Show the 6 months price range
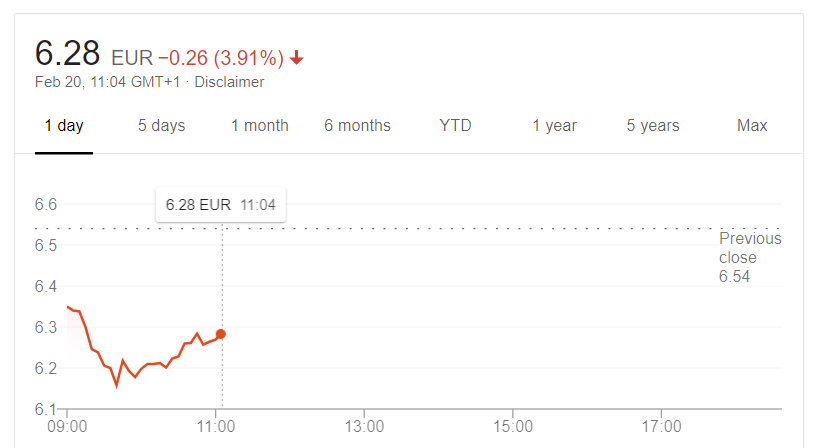This screenshot has height=448, width=821. click(x=357, y=126)
